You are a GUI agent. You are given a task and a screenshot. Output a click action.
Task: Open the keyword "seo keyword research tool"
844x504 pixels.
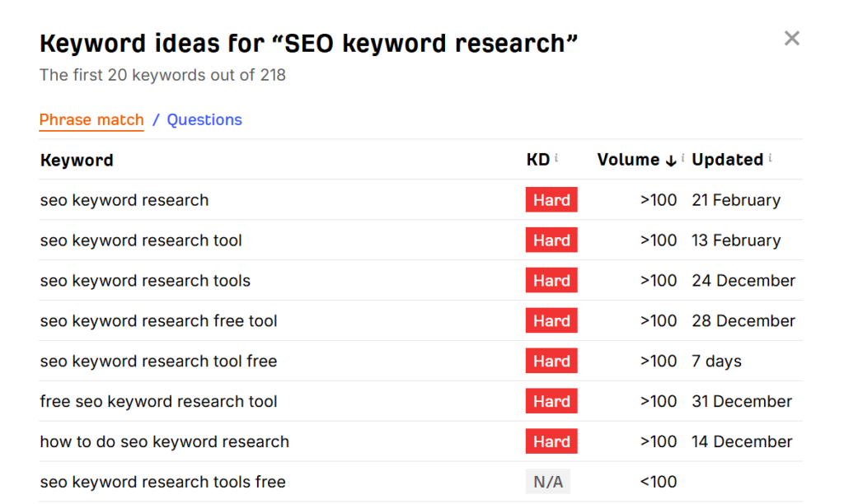pos(141,240)
